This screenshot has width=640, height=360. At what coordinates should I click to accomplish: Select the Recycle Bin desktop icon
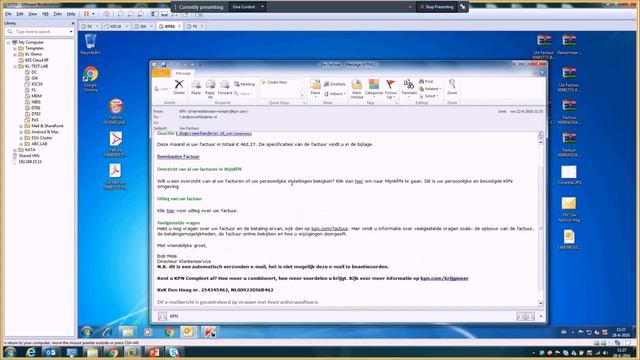click(90, 44)
